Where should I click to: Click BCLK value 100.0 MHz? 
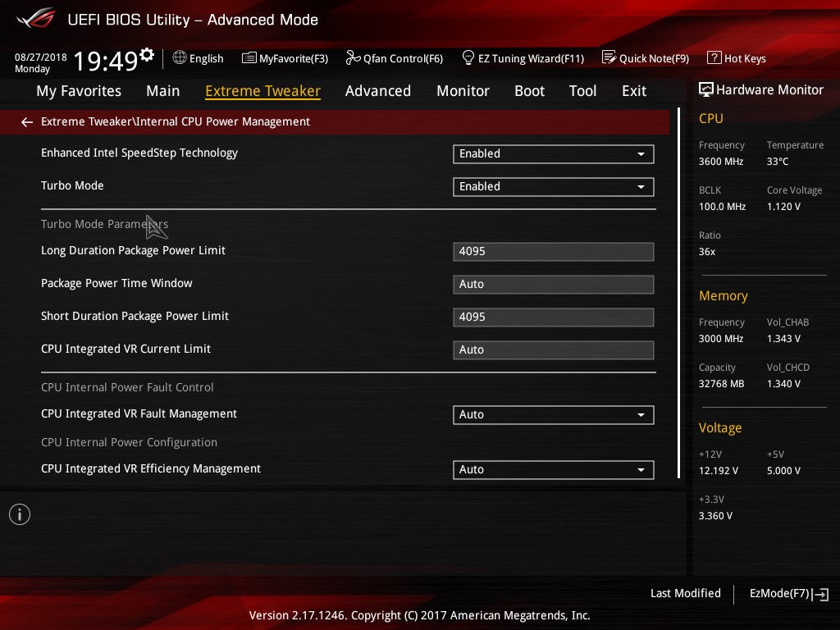[x=722, y=206]
